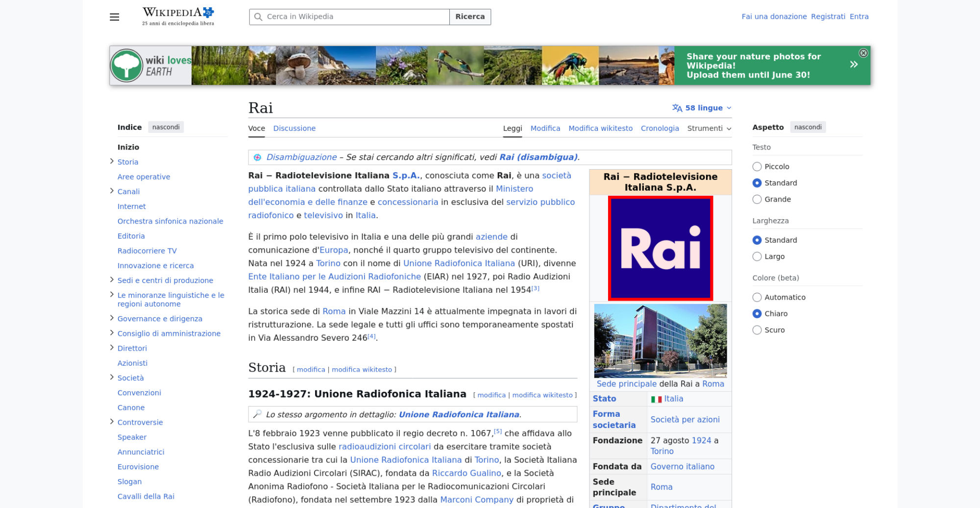Close the Wiki Loves Earth banner
Image resolution: width=980 pixels, height=508 pixels.
point(863,53)
